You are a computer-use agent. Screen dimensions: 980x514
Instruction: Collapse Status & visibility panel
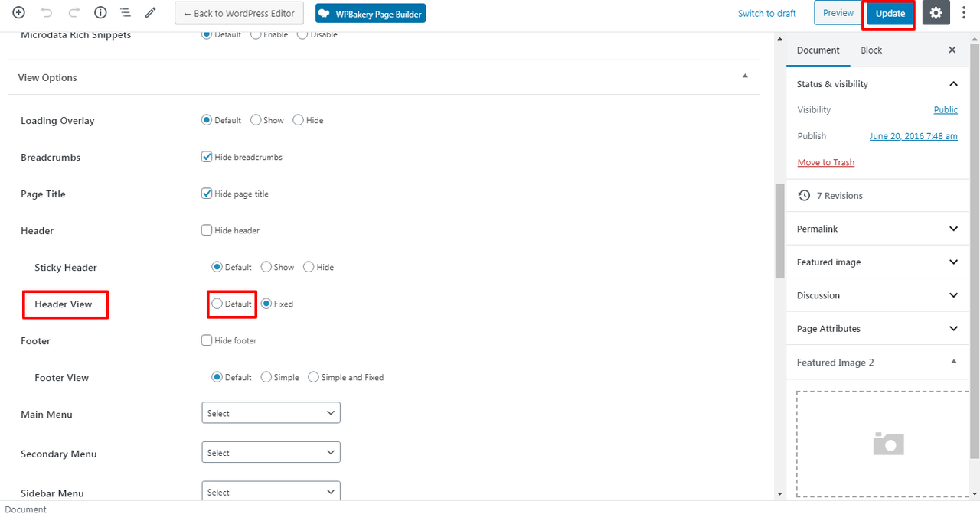(x=953, y=84)
